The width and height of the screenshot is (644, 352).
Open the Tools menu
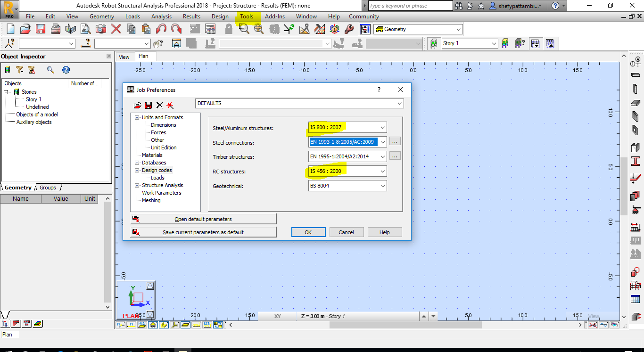[x=247, y=16]
